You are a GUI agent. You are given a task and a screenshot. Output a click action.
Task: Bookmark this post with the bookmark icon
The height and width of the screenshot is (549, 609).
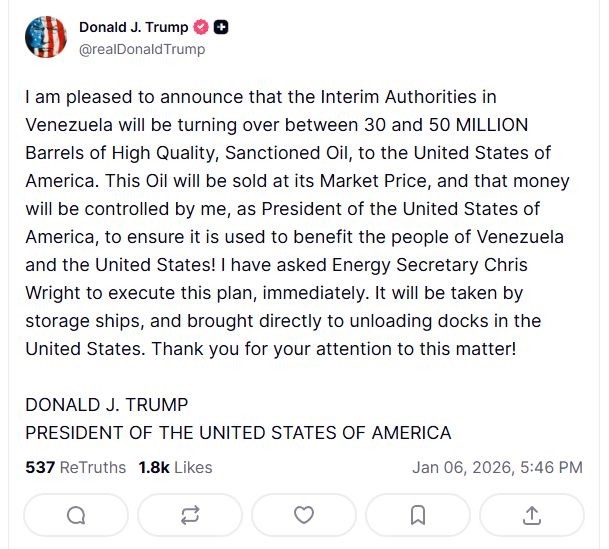point(418,514)
